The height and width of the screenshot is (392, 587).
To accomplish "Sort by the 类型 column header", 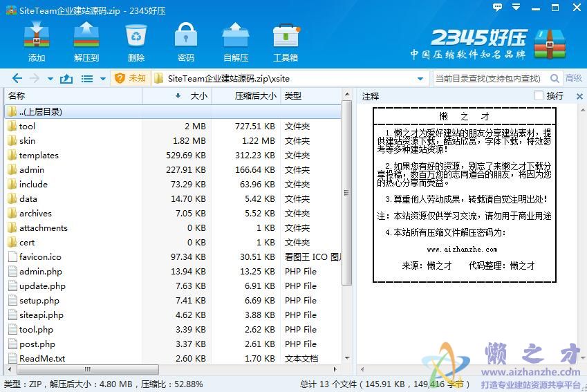I will (310, 96).
